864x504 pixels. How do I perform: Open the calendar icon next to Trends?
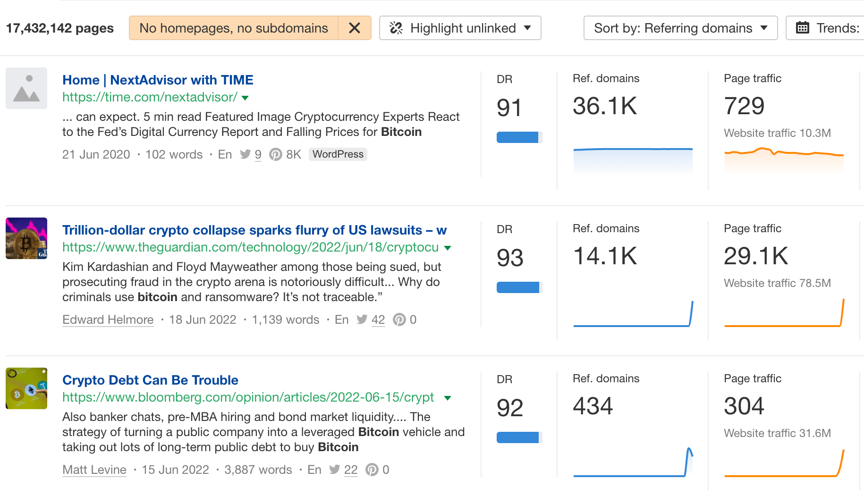(x=802, y=28)
